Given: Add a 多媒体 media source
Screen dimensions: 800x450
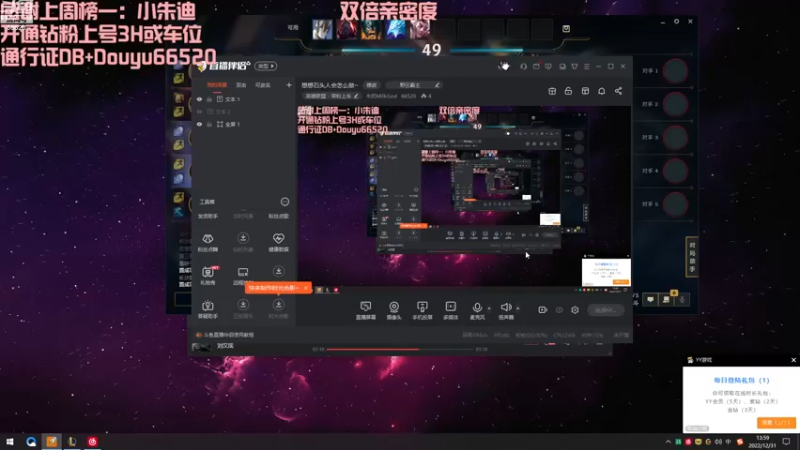Looking at the screenshot, I should (x=451, y=310).
